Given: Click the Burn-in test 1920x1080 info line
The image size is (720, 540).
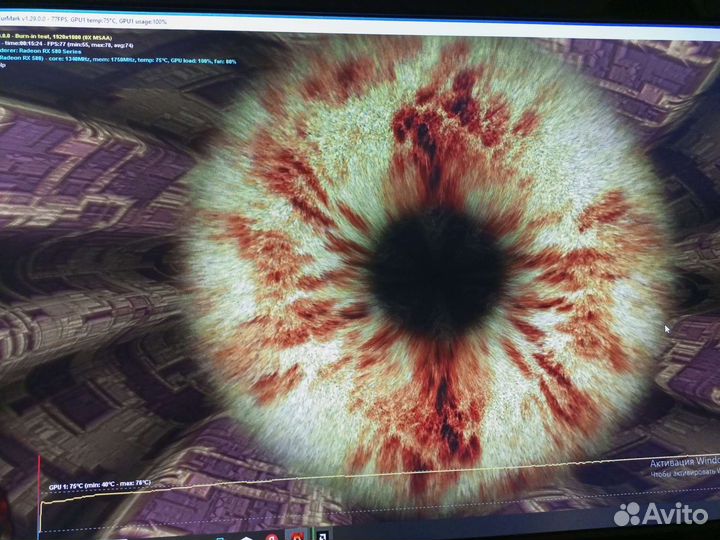Looking at the screenshot, I should pos(60,33).
